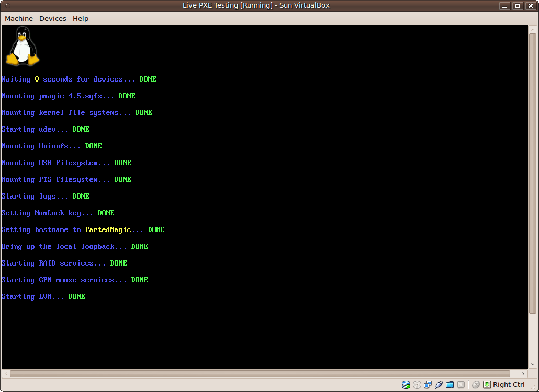
Task: Click the window menu button in title bar
Action: tap(7, 6)
